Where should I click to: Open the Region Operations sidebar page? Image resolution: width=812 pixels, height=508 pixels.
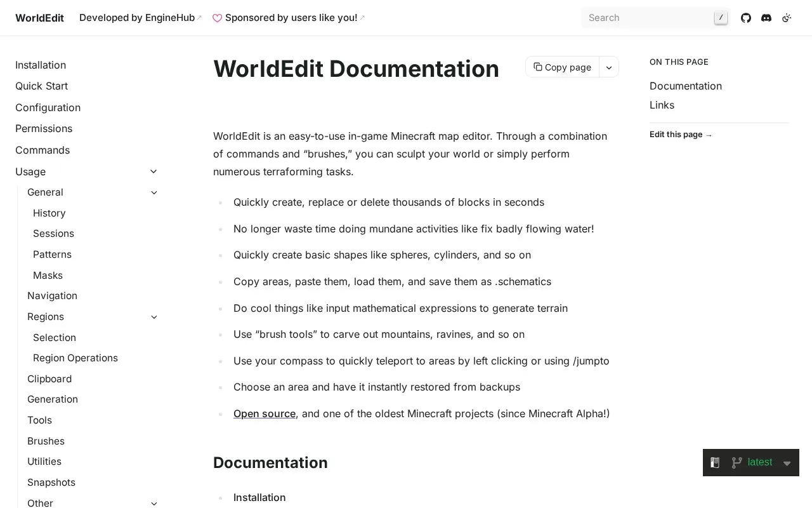point(75,358)
